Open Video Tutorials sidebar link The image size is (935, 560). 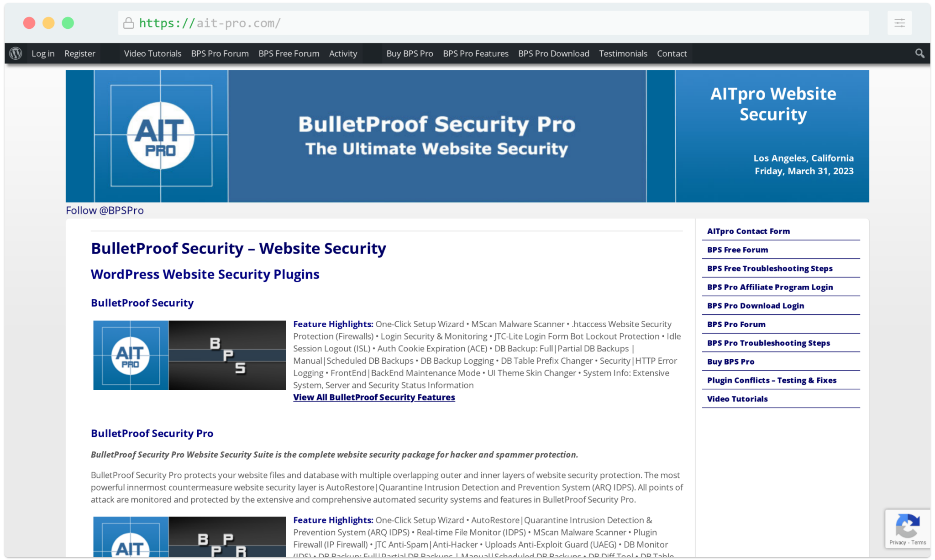[737, 399]
